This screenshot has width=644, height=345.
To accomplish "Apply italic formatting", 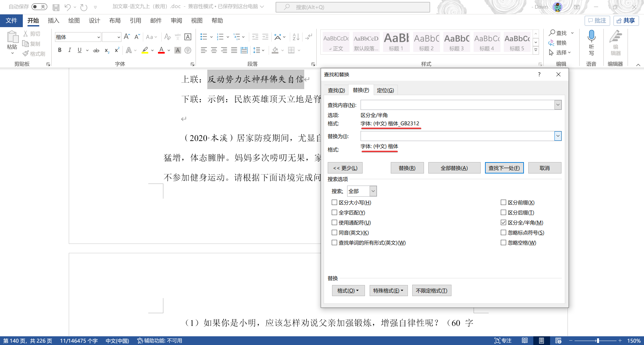I will point(69,50).
